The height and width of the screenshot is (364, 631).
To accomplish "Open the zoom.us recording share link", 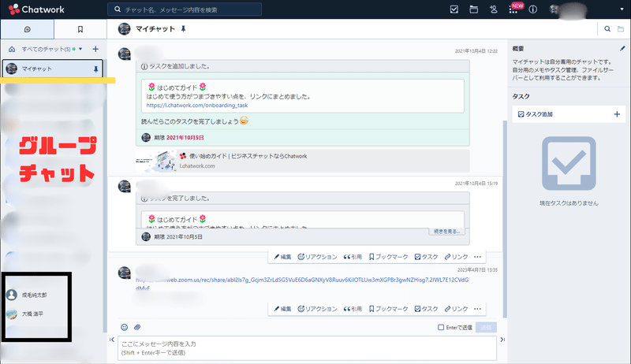I will 302,280.
